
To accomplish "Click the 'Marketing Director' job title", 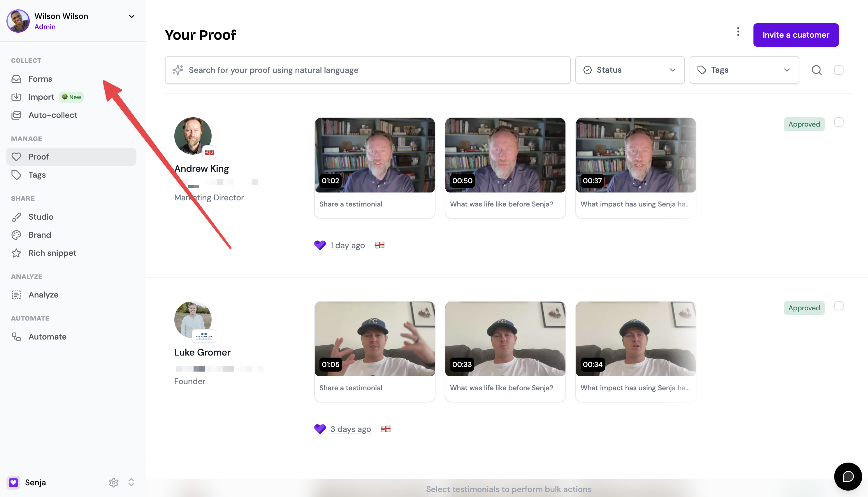I will (x=209, y=198).
